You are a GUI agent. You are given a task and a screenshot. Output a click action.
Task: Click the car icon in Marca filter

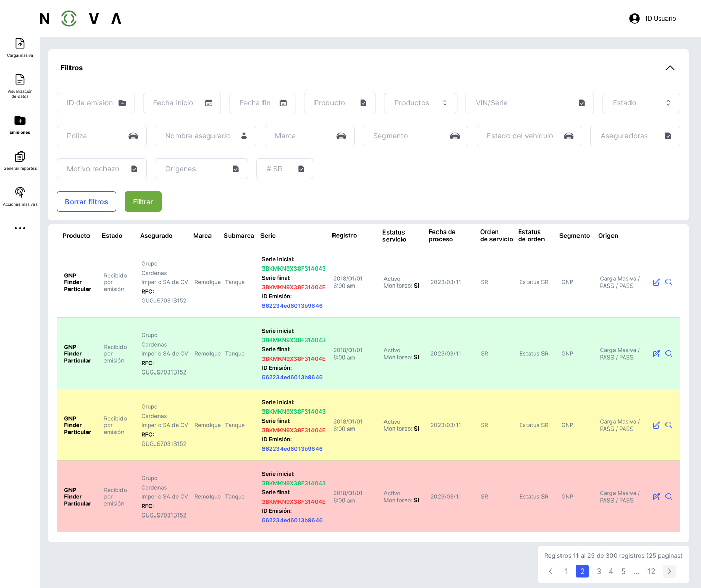pos(341,136)
